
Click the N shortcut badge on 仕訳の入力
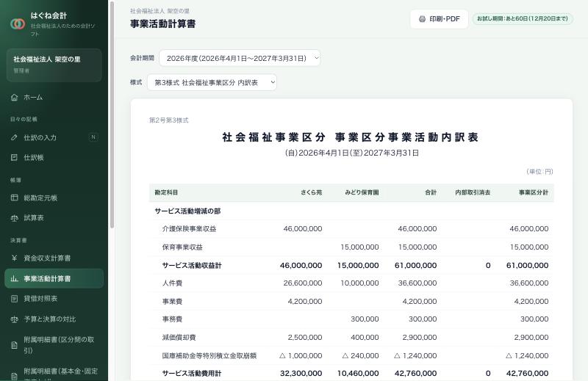click(x=93, y=137)
